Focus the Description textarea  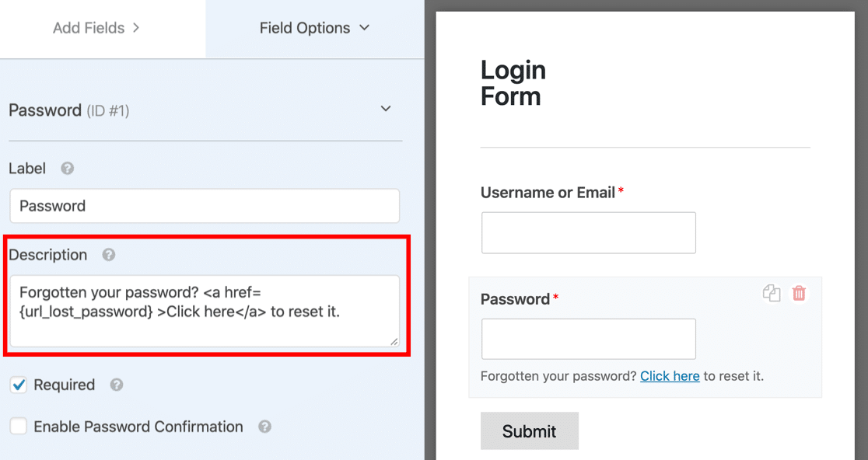[x=205, y=310]
